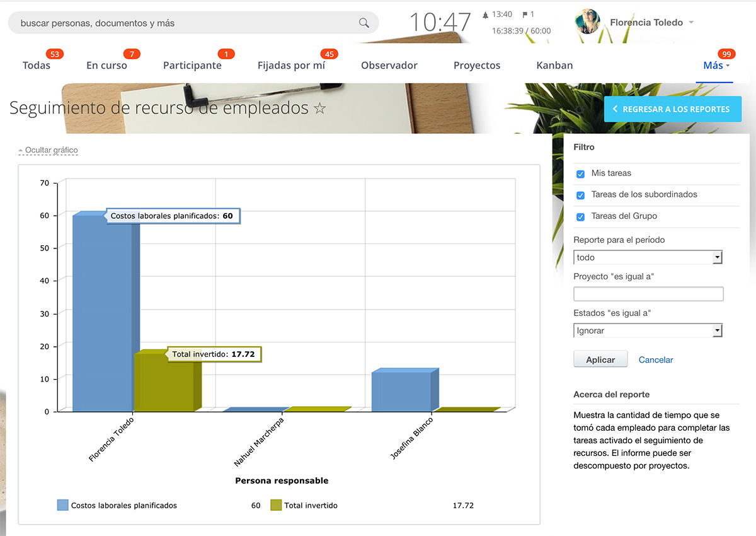Viewport: 756px width, 536px height.
Task: Click the search magnifier icon
Action: (364, 23)
